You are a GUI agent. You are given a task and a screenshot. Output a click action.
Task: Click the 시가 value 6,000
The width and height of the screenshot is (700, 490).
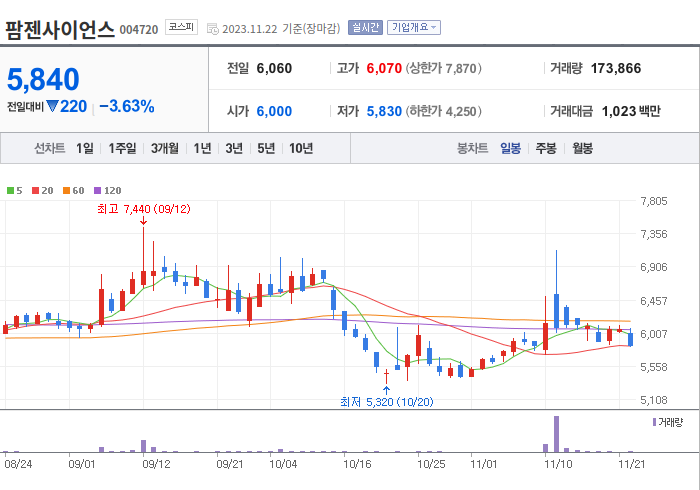coord(274,111)
